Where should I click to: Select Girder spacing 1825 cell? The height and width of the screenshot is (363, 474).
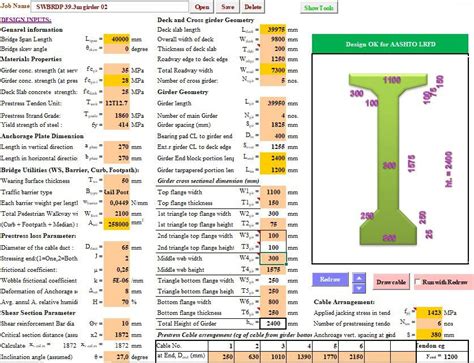(273, 125)
